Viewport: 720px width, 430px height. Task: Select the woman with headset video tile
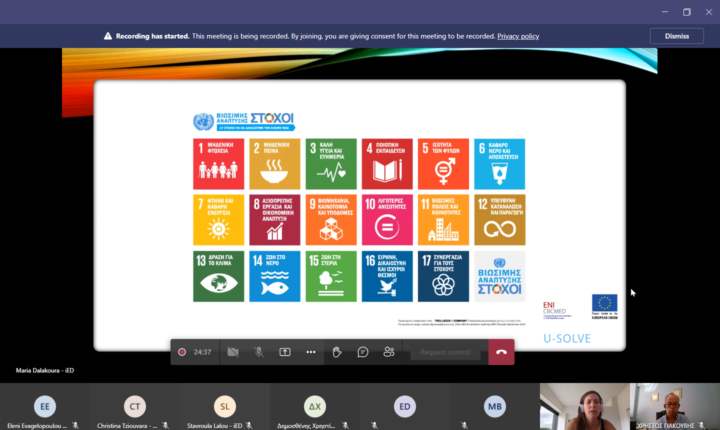(x=585, y=407)
